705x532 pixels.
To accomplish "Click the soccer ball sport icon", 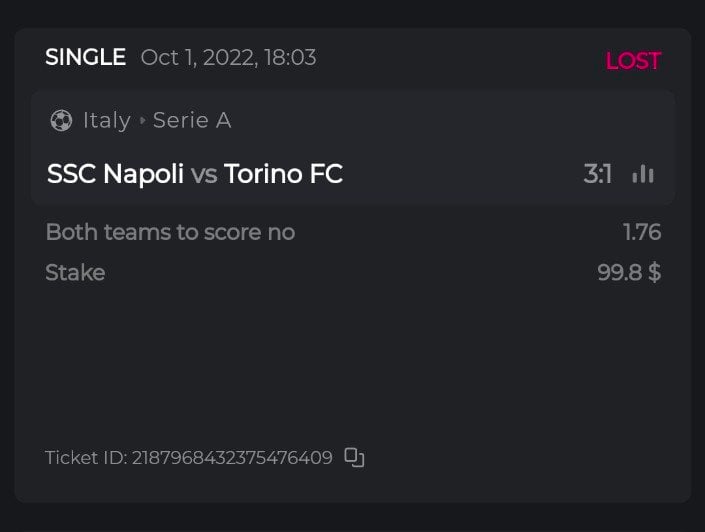I will click(x=61, y=121).
